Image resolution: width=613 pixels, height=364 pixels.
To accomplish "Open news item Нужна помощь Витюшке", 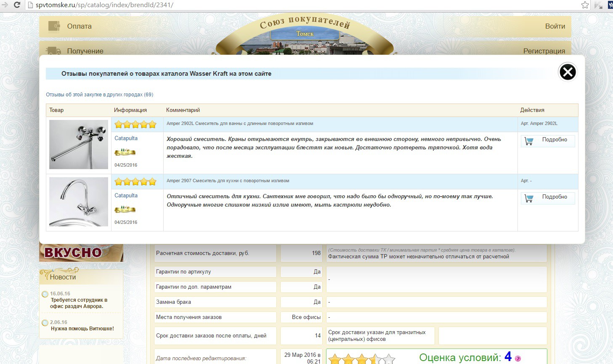I will tap(82, 329).
